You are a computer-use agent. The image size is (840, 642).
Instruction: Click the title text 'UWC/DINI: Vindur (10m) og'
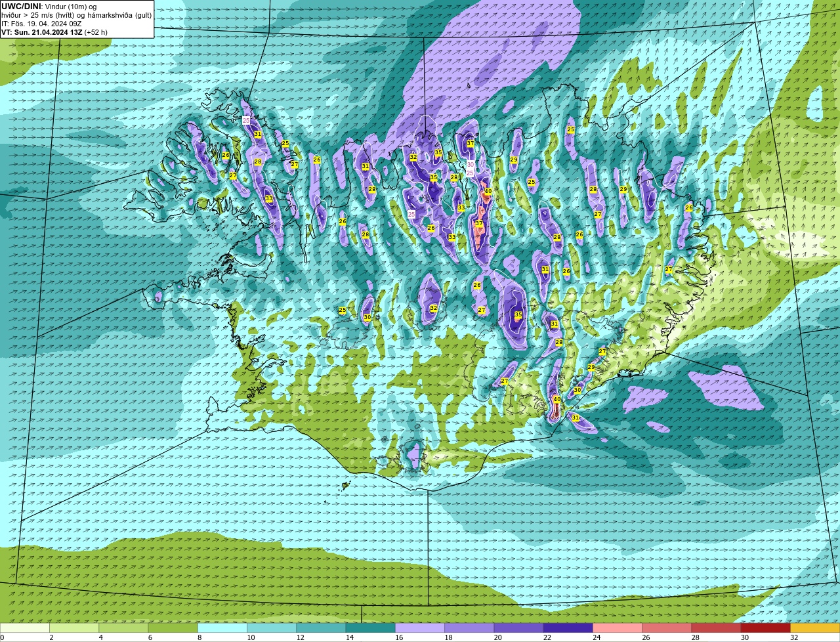point(49,7)
